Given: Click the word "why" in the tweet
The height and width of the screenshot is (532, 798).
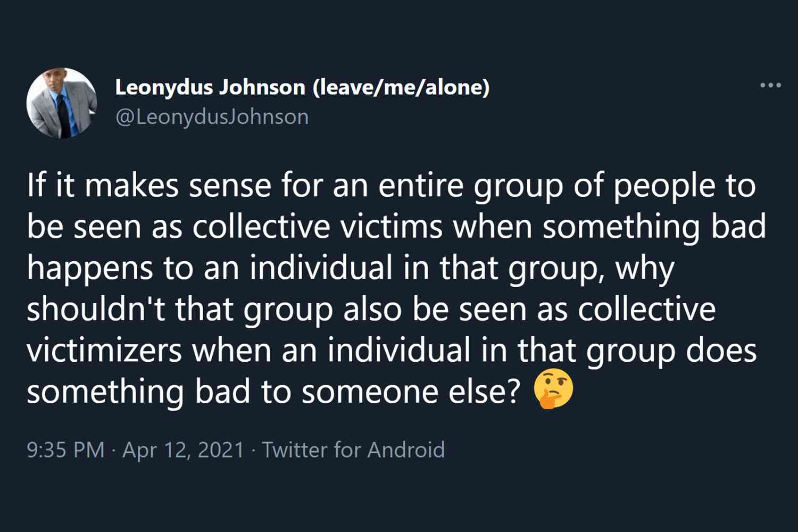Looking at the screenshot, I should pos(645,269).
